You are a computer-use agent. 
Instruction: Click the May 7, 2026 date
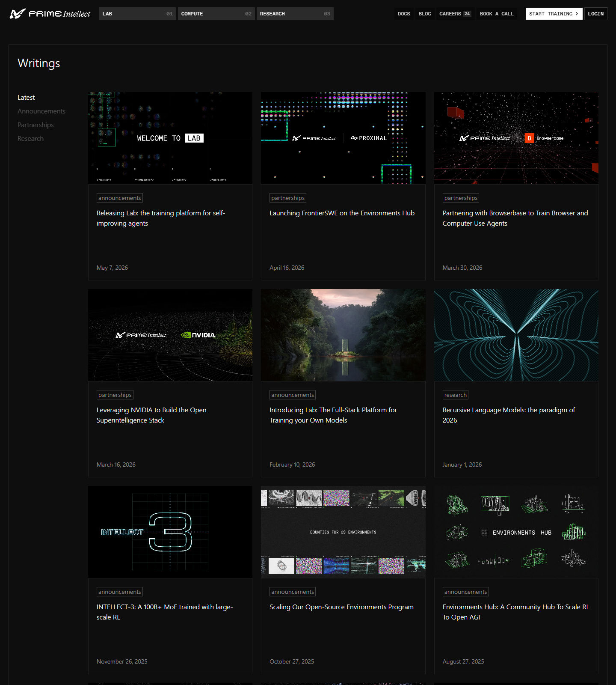(x=112, y=268)
